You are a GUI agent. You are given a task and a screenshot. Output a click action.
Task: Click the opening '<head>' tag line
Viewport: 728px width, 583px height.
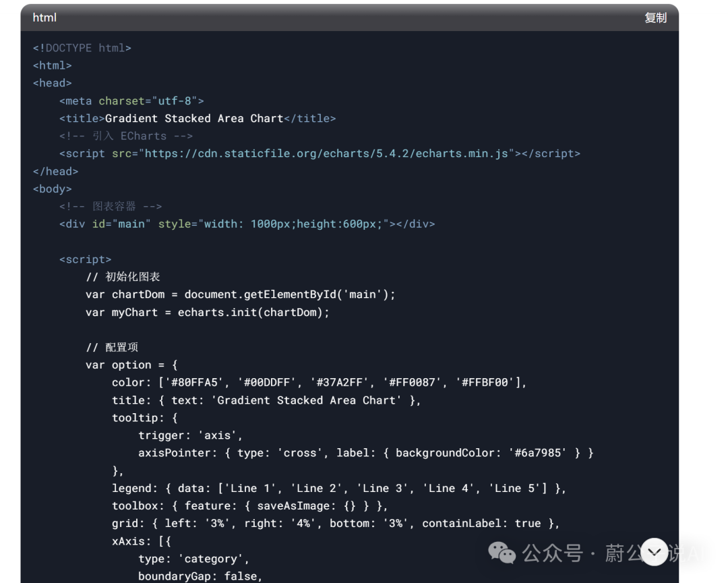(53, 83)
